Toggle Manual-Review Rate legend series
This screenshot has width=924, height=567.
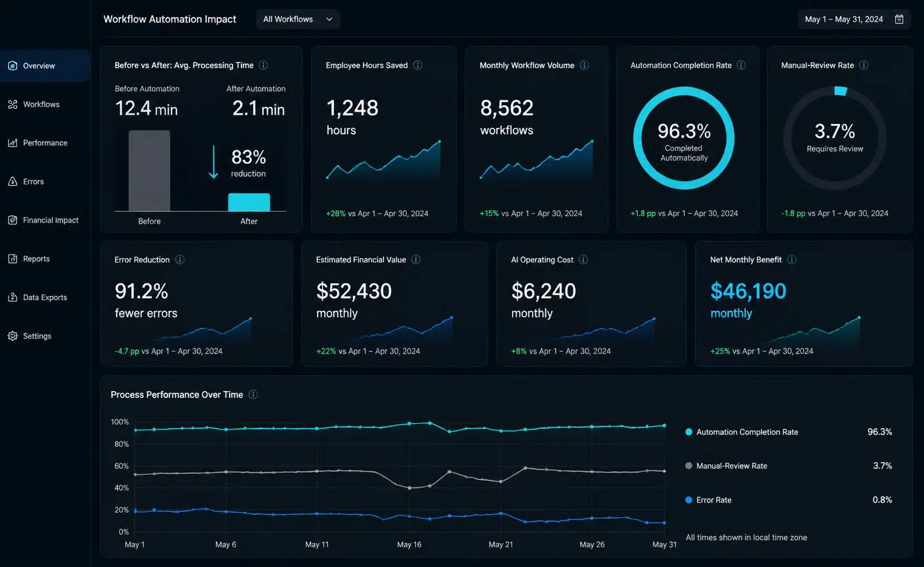coord(726,466)
